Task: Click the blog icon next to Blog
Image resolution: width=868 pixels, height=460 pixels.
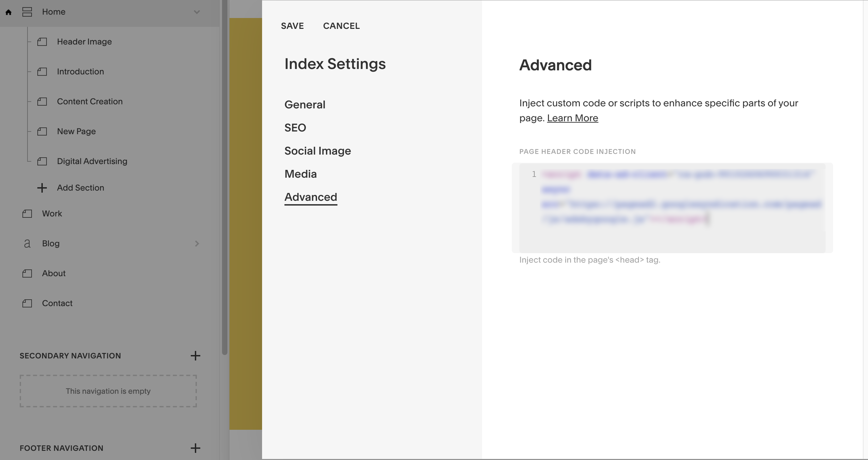Action: (27, 244)
